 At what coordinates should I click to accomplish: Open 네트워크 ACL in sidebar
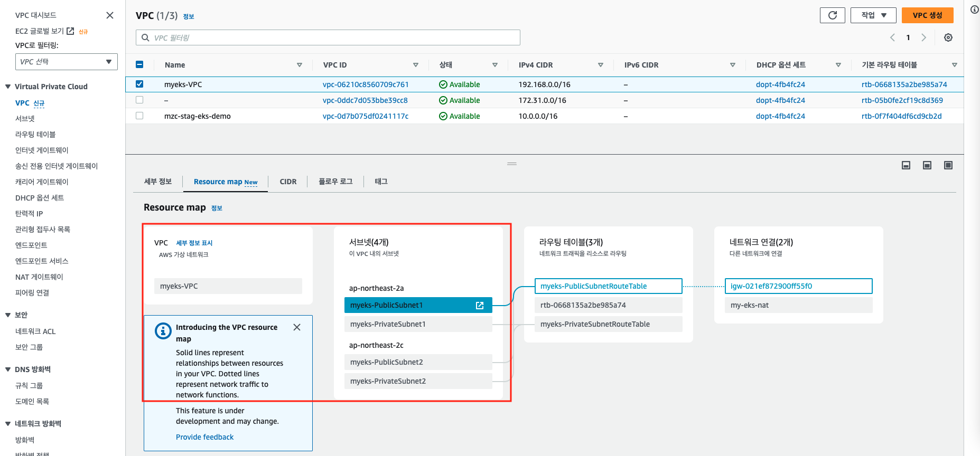tap(35, 331)
